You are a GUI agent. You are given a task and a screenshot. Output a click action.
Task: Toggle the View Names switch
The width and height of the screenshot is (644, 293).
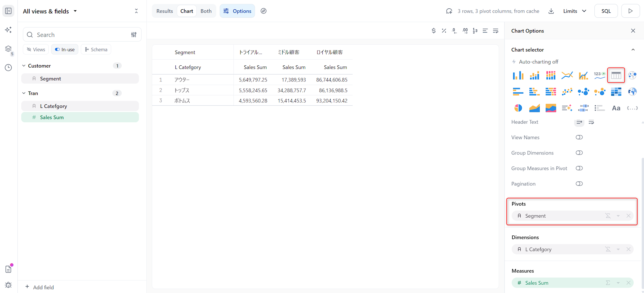[579, 137]
